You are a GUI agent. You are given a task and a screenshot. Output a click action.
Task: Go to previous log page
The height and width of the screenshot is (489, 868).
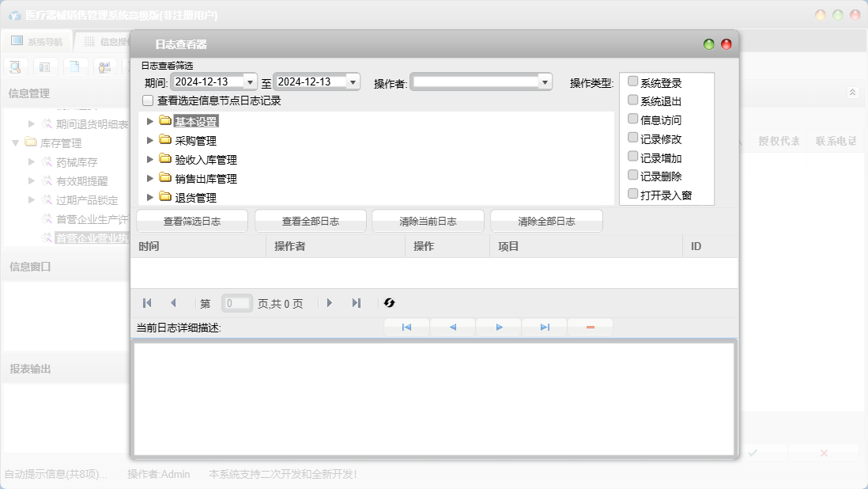click(x=173, y=303)
